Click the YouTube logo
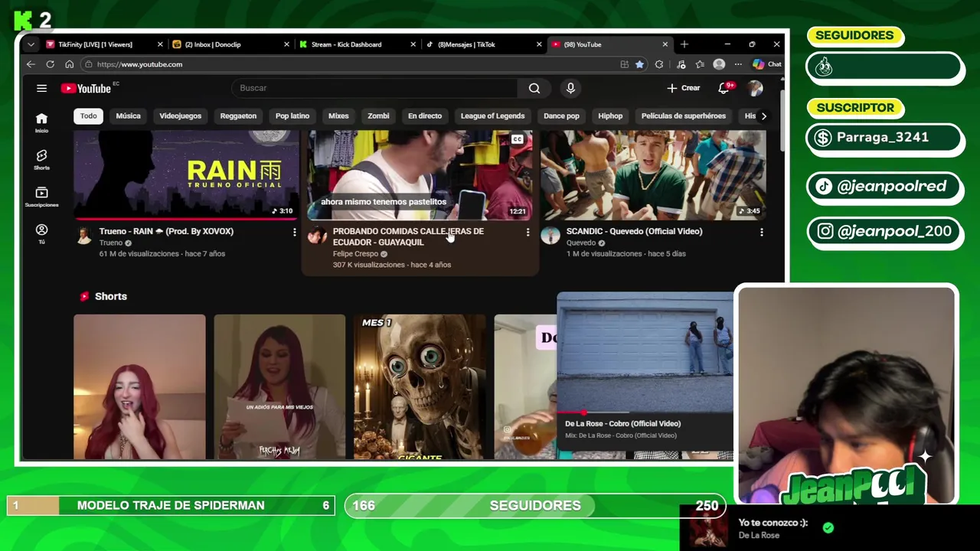This screenshot has width=980, height=551. click(x=87, y=88)
